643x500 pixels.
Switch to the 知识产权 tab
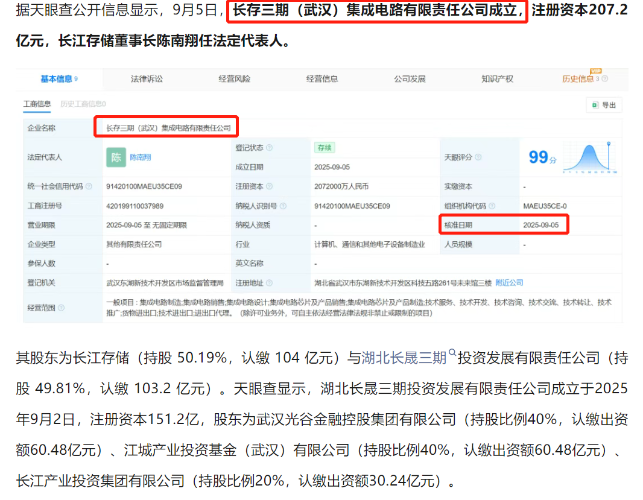pyautogui.click(x=497, y=79)
